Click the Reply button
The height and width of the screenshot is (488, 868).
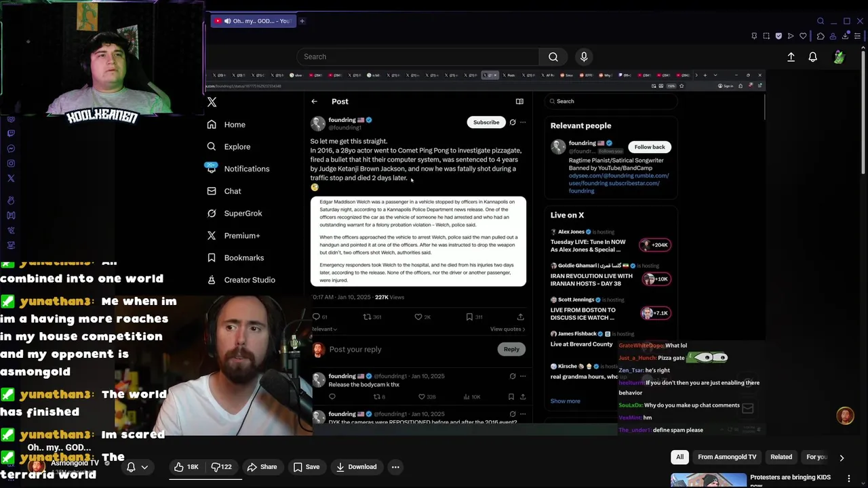point(511,350)
